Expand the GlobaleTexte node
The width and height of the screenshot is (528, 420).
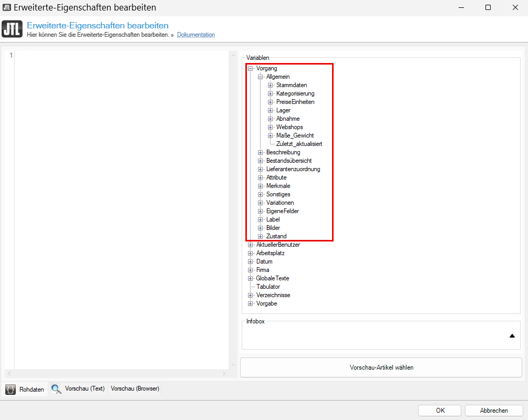point(251,278)
